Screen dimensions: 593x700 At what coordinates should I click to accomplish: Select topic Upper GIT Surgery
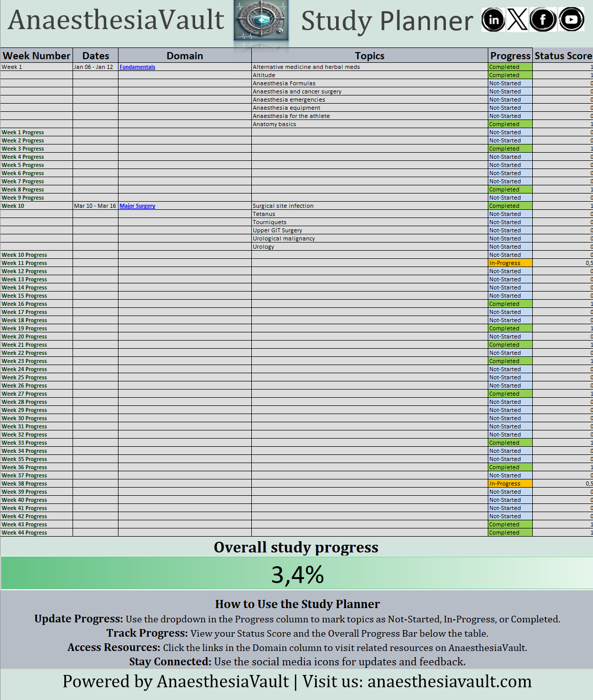[370, 230]
